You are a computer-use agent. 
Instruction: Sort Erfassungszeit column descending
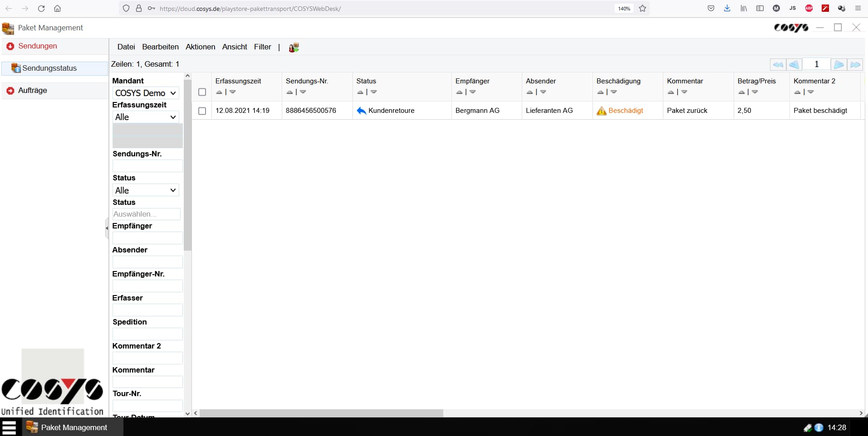[233, 92]
